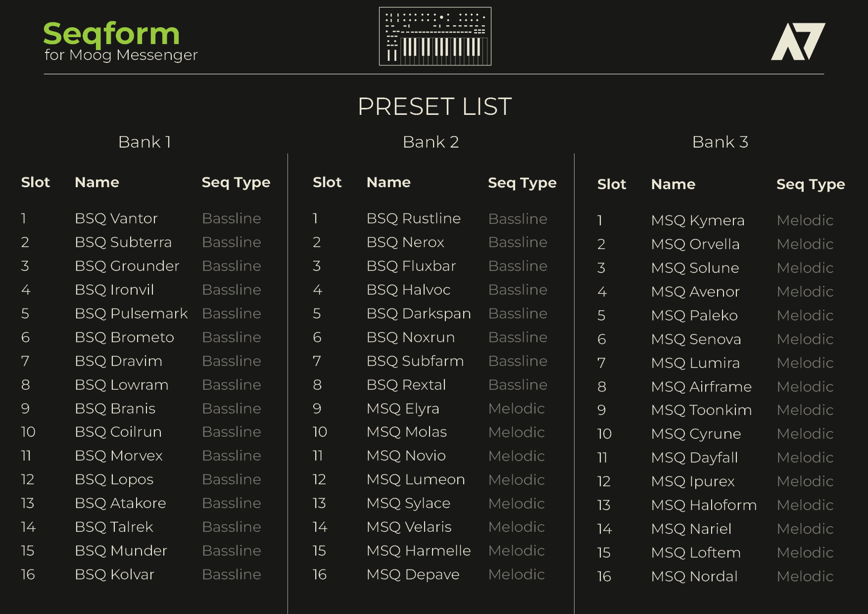
Task: Choose the BSQ Vantor preset
Action: click(x=116, y=218)
